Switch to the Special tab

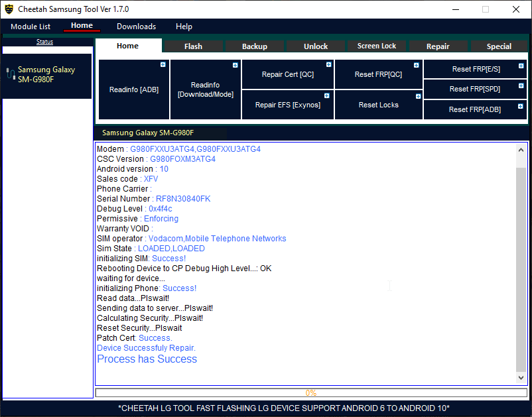499,46
